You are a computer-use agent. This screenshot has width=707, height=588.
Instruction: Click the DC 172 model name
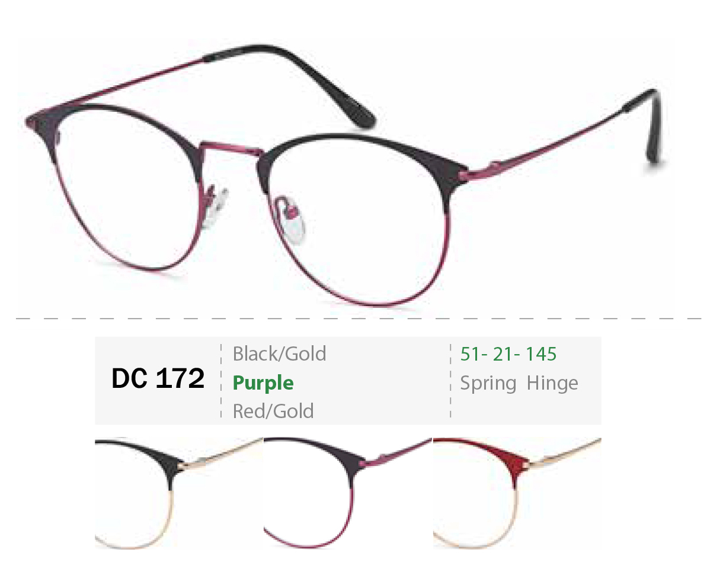pyautogui.click(x=158, y=378)
